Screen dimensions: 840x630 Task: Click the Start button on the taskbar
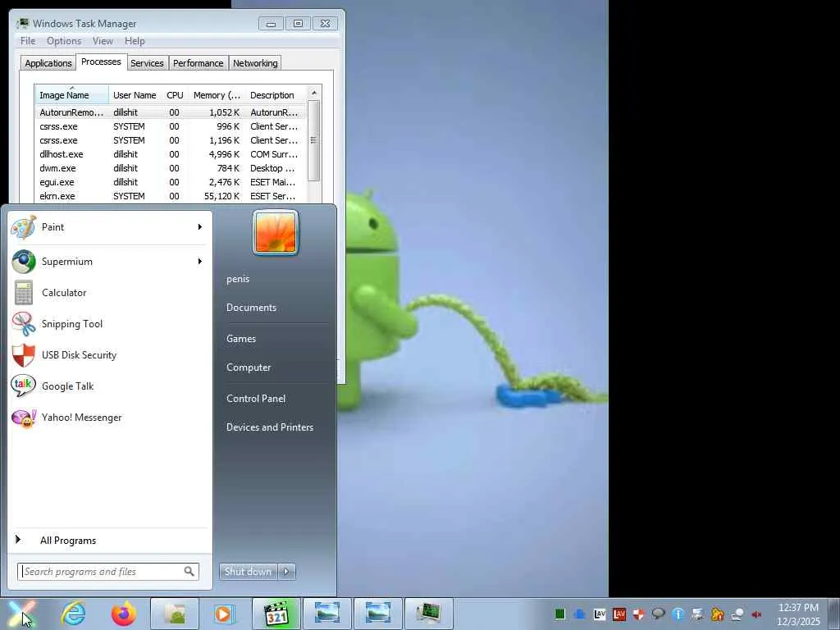(x=22, y=613)
